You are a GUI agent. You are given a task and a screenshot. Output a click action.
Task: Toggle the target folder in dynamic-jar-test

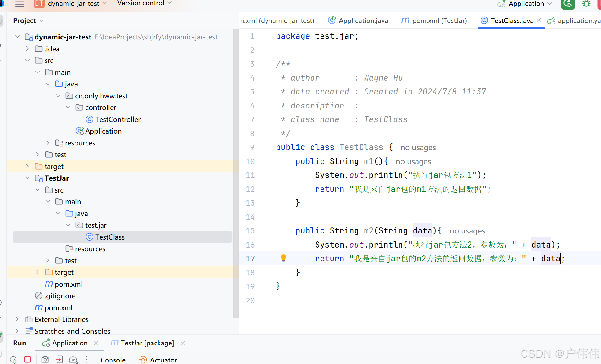point(27,167)
